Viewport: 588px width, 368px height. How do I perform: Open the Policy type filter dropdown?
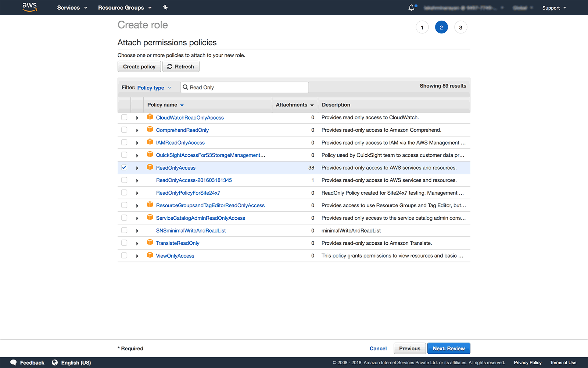click(x=154, y=88)
